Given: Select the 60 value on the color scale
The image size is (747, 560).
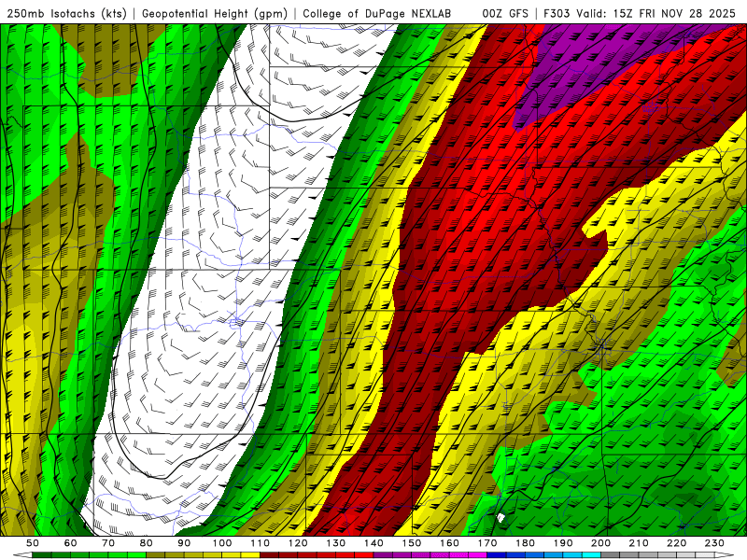Looking at the screenshot, I should pos(71,543).
